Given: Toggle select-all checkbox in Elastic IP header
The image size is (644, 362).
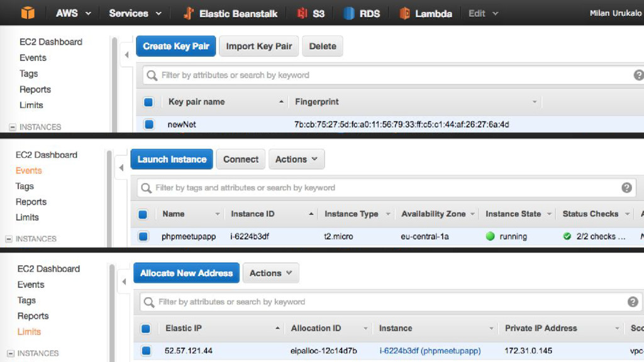Looking at the screenshot, I should point(145,328).
